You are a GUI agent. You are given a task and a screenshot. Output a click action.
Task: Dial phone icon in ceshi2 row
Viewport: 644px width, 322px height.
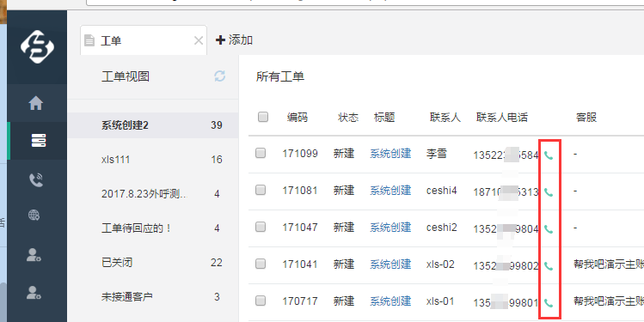[x=549, y=229]
